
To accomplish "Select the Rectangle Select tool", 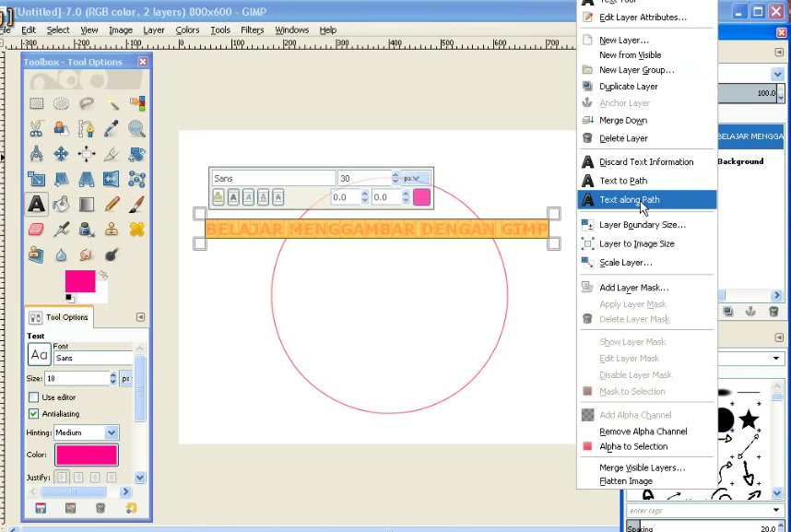I will click(36, 103).
